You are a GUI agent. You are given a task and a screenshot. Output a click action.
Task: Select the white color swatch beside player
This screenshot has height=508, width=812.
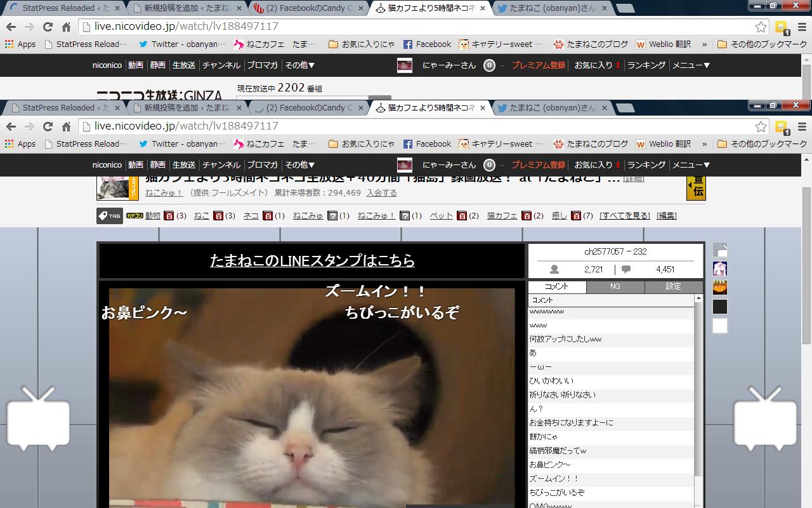pyautogui.click(x=720, y=326)
